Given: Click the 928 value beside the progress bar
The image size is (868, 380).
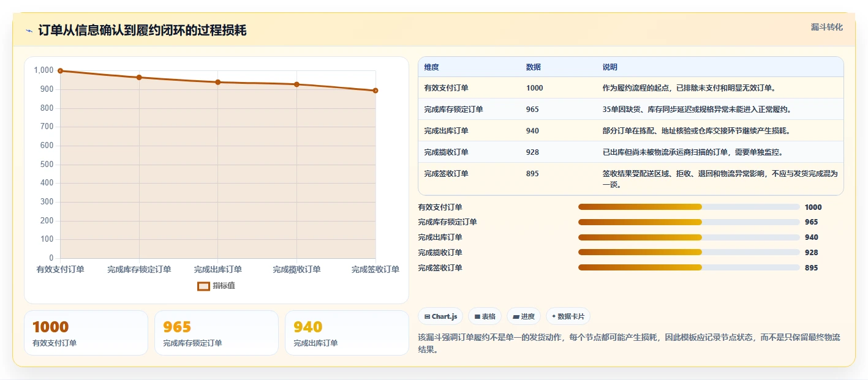Looking at the screenshot, I should pyautogui.click(x=811, y=253).
